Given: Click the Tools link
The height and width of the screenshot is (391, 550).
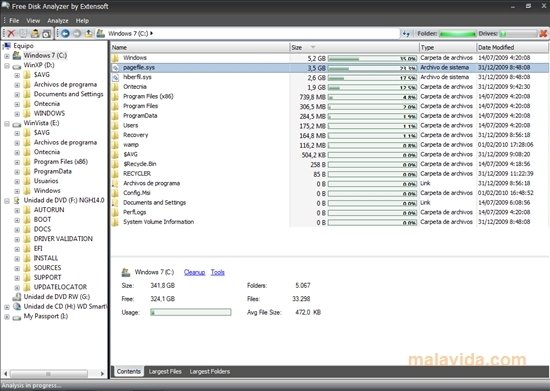Looking at the screenshot, I should 217,272.
